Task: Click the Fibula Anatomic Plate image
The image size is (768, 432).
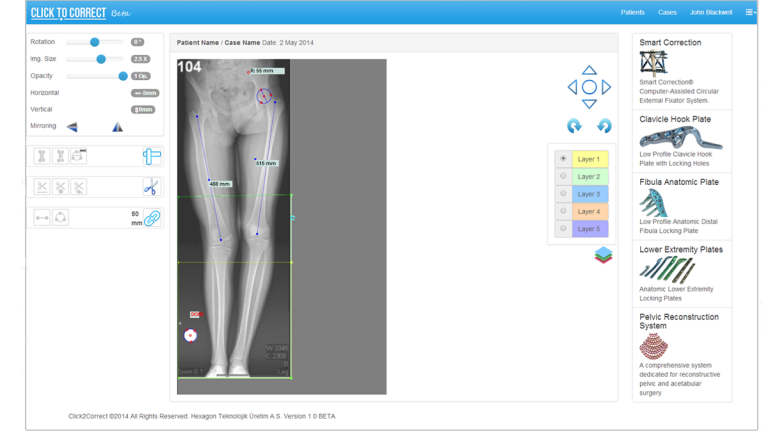Action: [653, 202]
